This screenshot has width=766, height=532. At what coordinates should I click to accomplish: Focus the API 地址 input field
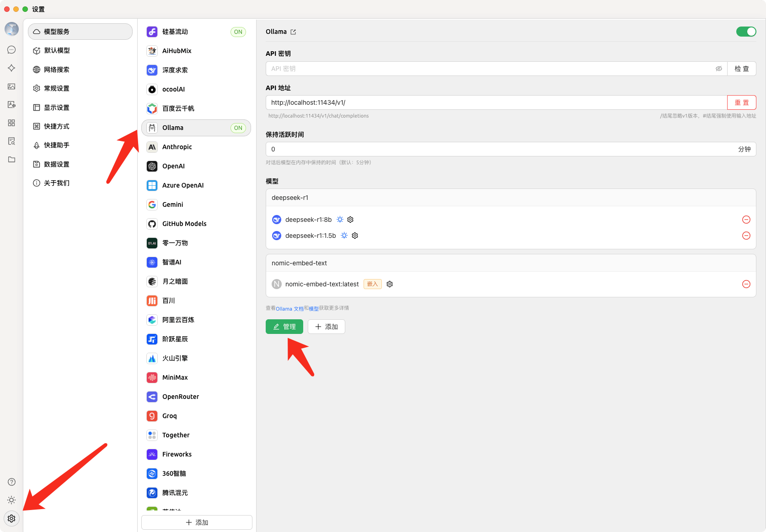tap(497, 102)
